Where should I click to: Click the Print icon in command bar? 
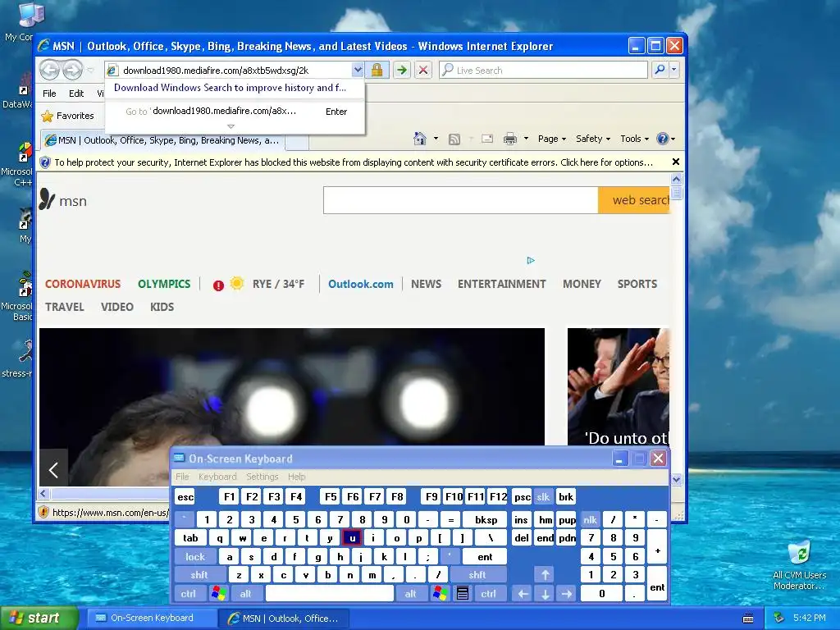click(x=510, y=139)
